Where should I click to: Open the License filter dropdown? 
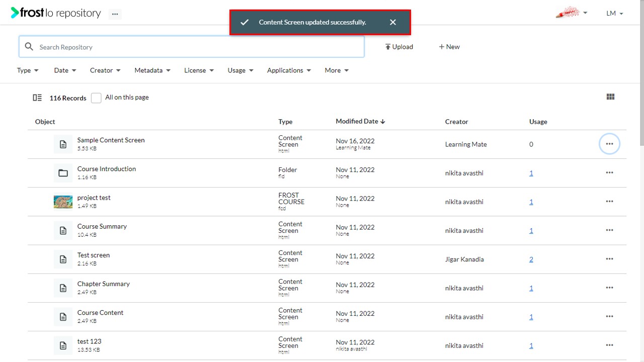(199, 70)
